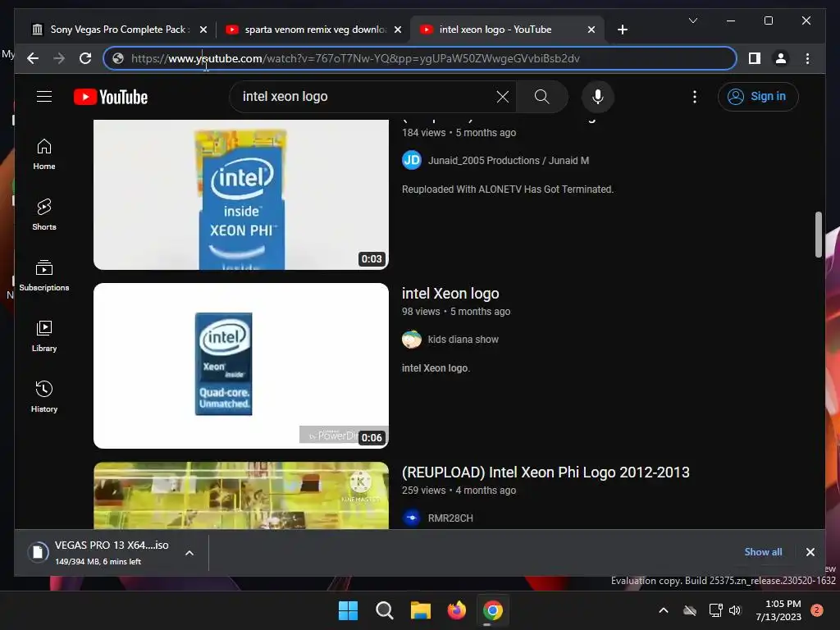
Task: Open the Chrome profile icon
Action: (x=781, y=58)
